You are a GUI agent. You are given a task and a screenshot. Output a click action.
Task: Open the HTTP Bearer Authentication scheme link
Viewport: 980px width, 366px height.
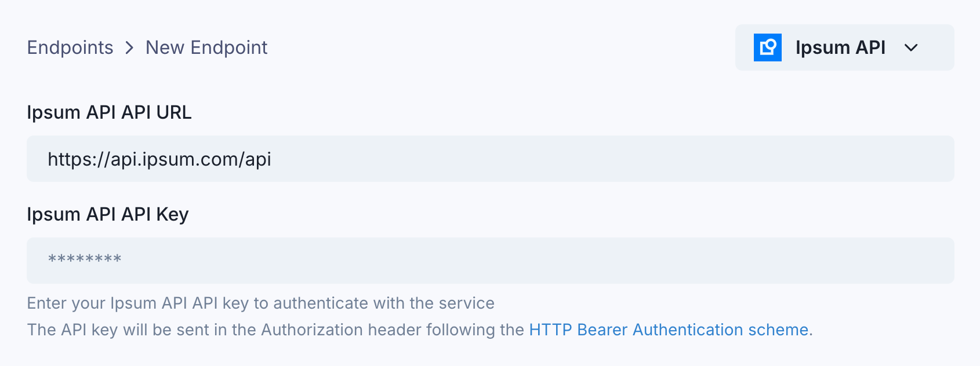point(667,330)
